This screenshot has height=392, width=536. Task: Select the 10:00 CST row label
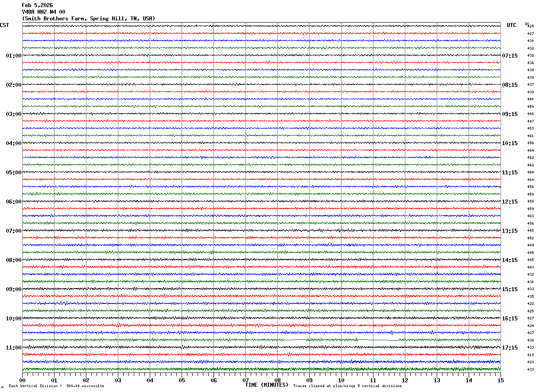point(14,319)
